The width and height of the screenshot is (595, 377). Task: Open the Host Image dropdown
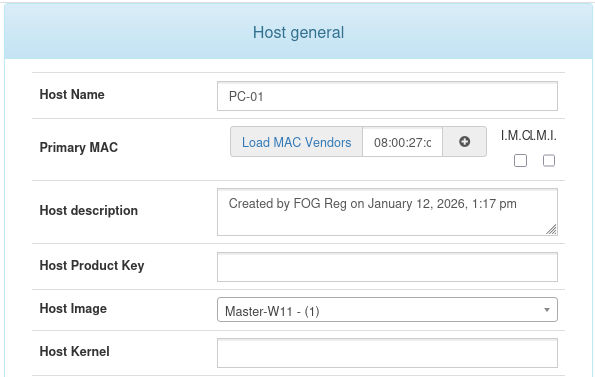pyautogui.click(x=387, y=310)
